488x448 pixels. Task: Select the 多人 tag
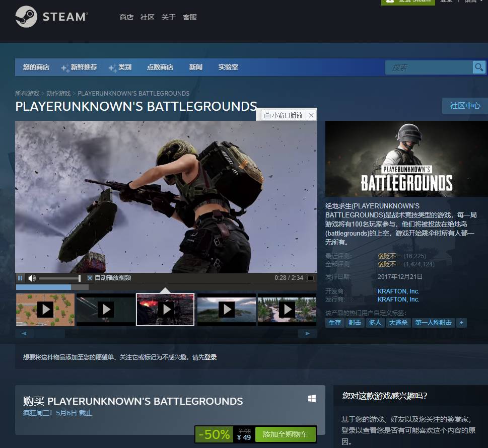[x=375, y=323]
